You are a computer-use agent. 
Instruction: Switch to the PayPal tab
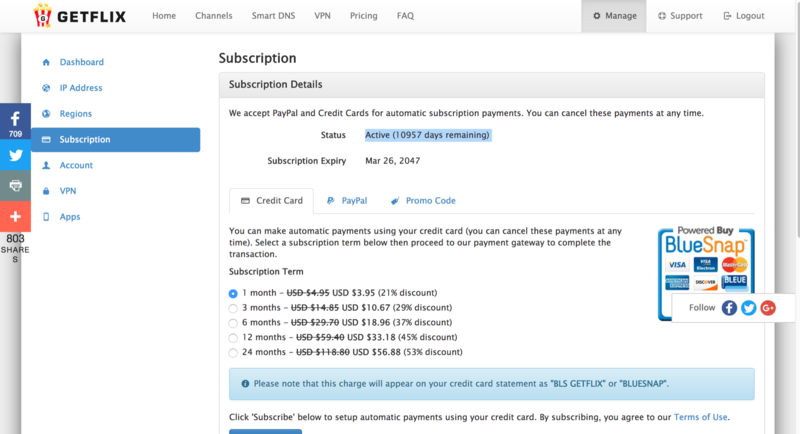click(347, 201)
